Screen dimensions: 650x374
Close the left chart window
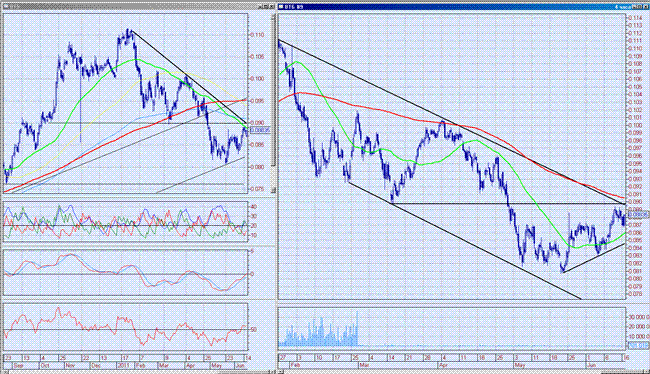(272, 7)
